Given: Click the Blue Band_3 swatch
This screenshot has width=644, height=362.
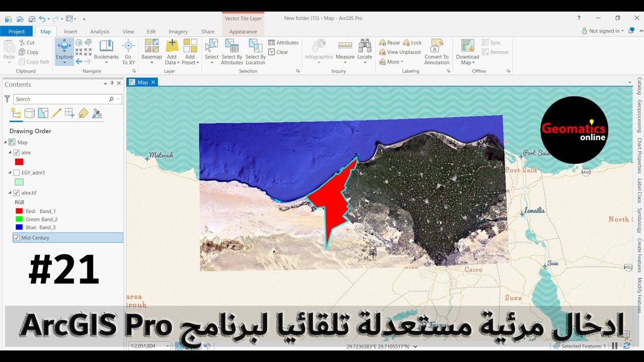Looking at the screenshot, I should coord(19,227).
